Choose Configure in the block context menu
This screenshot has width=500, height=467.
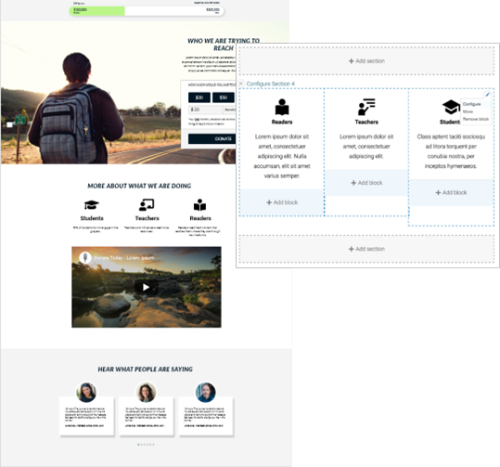472,104
